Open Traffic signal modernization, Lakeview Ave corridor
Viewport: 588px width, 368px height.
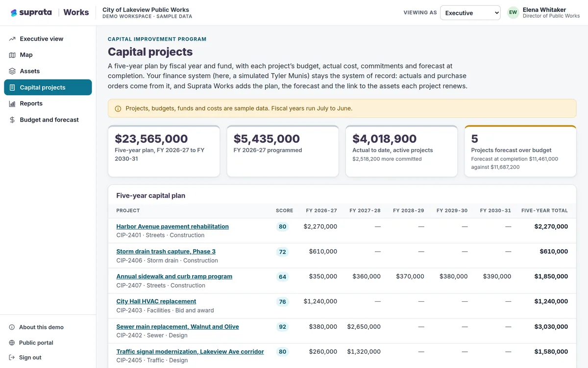[190, 352]
